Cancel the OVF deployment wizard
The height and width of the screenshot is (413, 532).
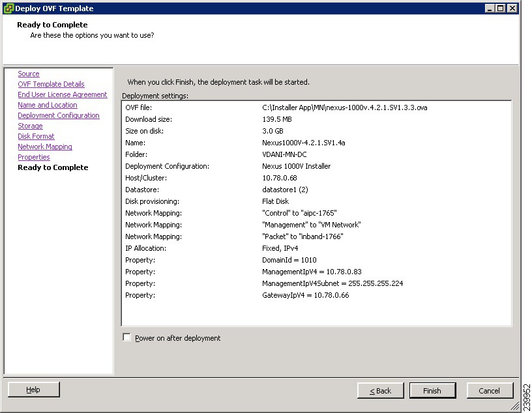click(x=489, y=391)
